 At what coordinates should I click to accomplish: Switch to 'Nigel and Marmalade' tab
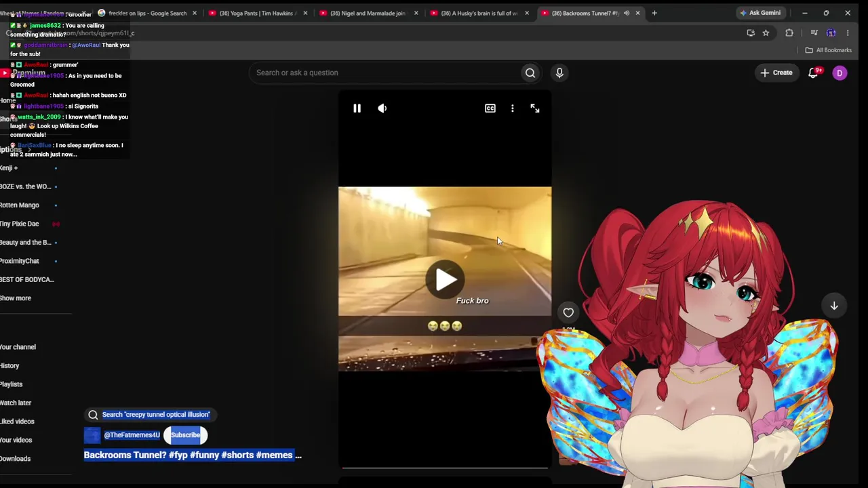click(x=367, y=13)
